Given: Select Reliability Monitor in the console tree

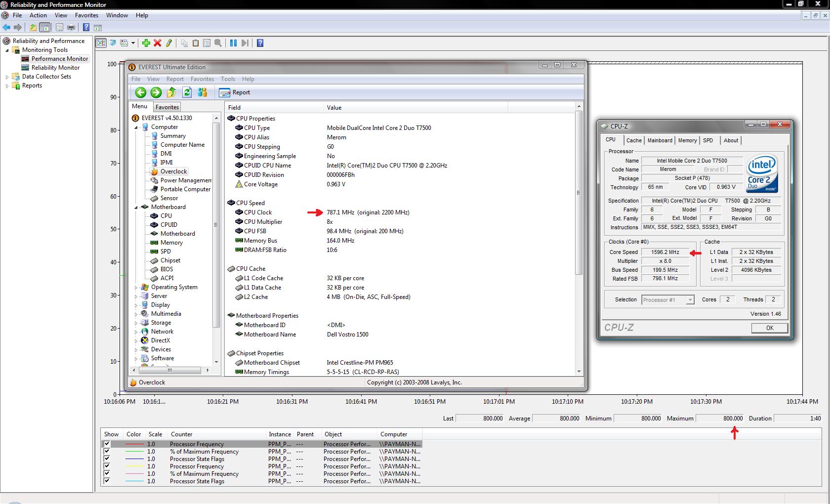Looking at the screenshot, I should (x=55, y=68).
